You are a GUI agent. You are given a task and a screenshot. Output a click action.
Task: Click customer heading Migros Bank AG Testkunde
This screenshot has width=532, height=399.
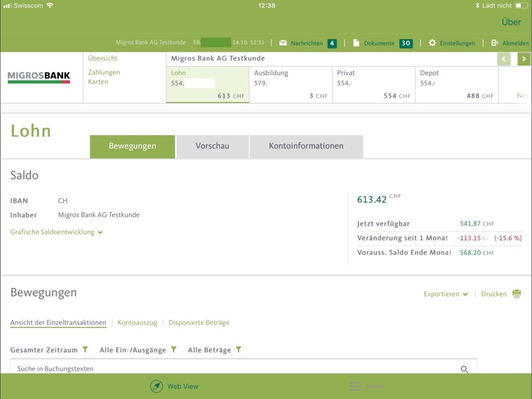point(218,58)
